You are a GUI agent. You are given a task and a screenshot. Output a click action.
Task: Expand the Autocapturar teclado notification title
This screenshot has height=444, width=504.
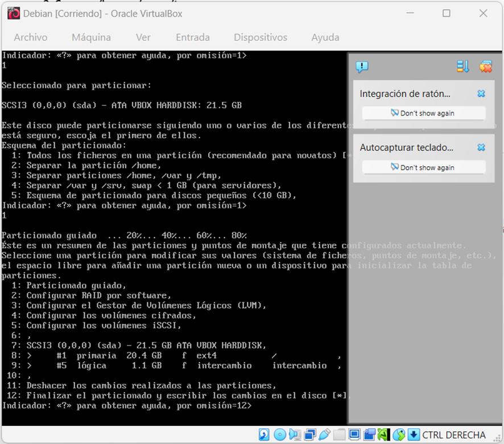coord(406,147)
